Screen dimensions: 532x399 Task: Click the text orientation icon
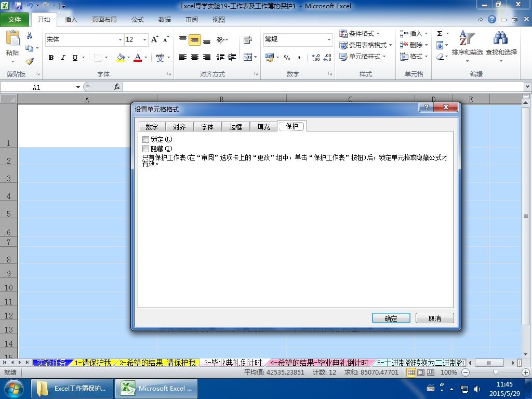[x=220, y=39]
